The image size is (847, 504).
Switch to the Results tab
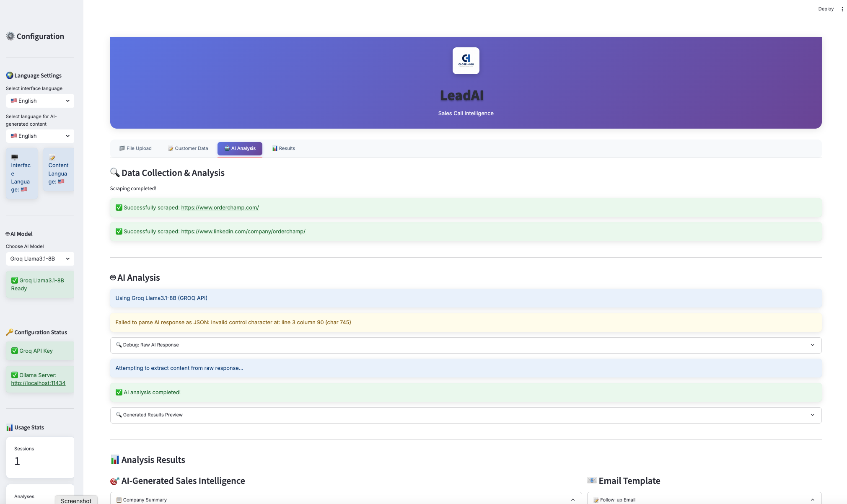pos(284,148)
